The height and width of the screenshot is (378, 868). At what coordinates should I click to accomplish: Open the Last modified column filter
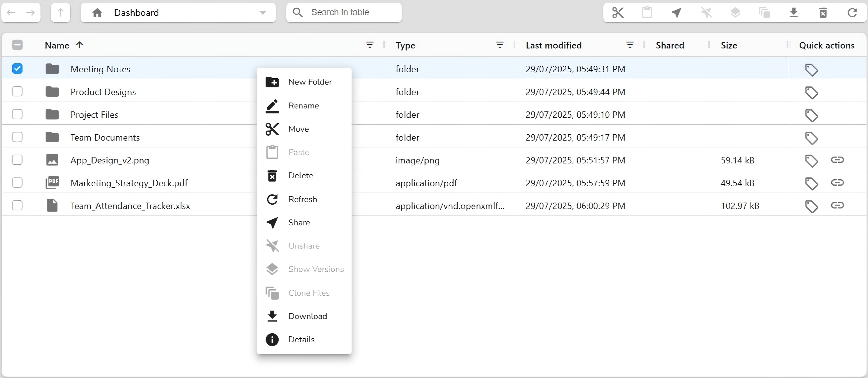(630, 45)
